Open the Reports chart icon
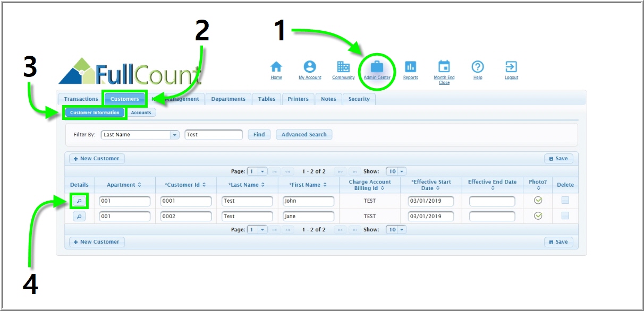 tap(410, 67)
